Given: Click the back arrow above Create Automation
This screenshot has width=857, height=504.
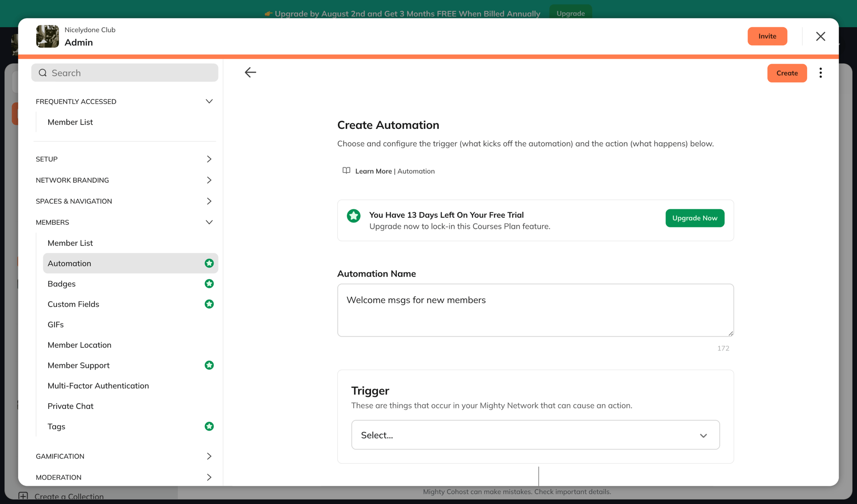Looking at the screenshot, I should click(x=250, y=72).
